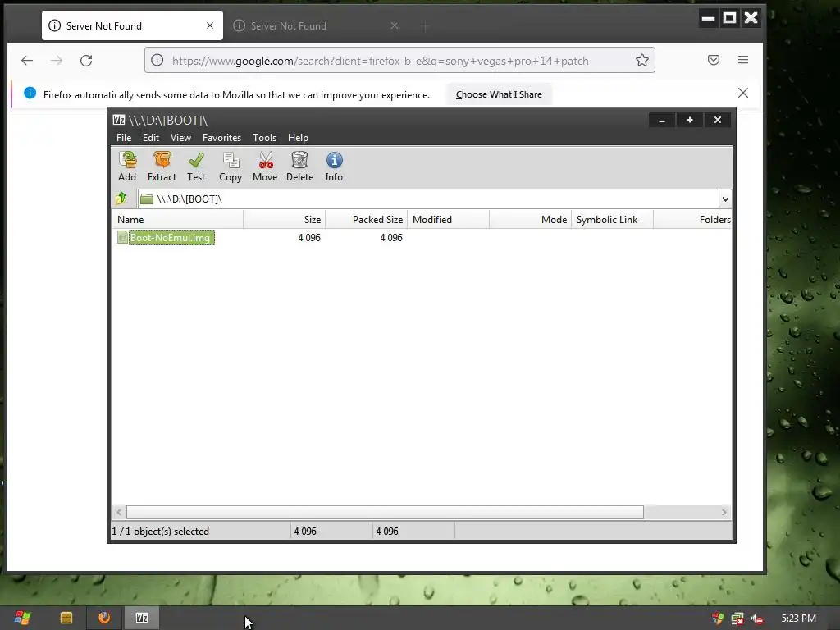This screenshot has width=840, height=630.
Task: Click the 5:23 PM taskbar clock
Action: 798,619
